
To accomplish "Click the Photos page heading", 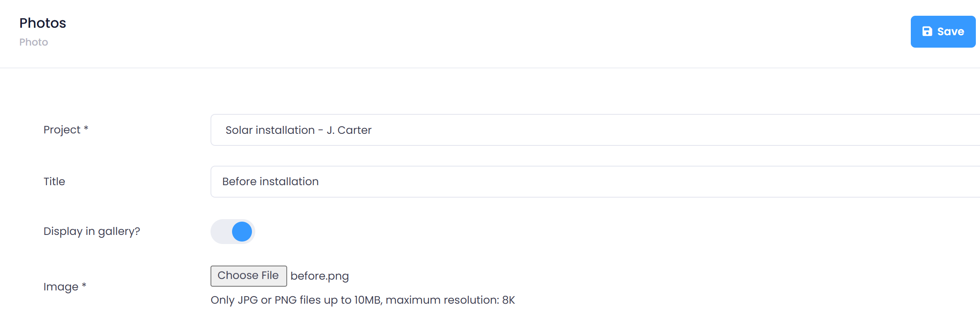I will click(43, 23).
